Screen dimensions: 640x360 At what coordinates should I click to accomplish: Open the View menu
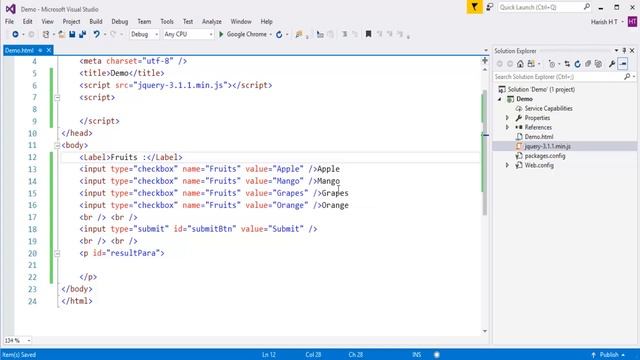(47, 22)
